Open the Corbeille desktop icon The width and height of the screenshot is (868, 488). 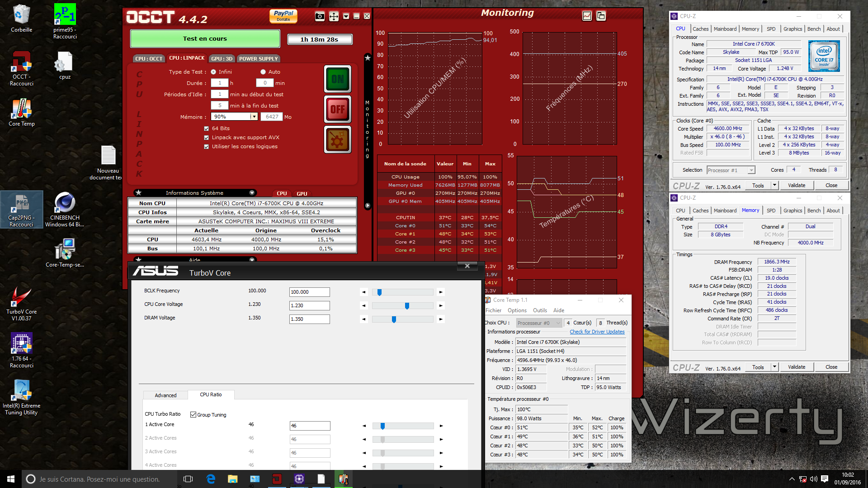coord(22,19)
